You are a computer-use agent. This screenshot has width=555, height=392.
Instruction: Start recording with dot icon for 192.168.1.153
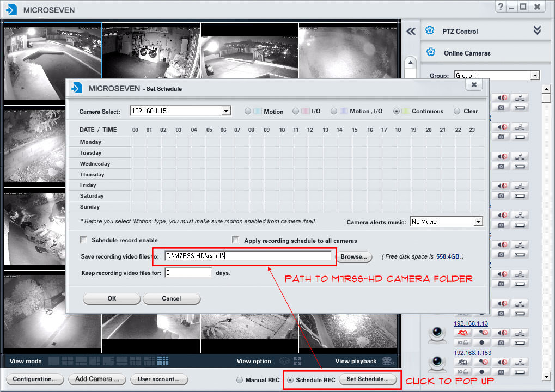coord(481,372)
